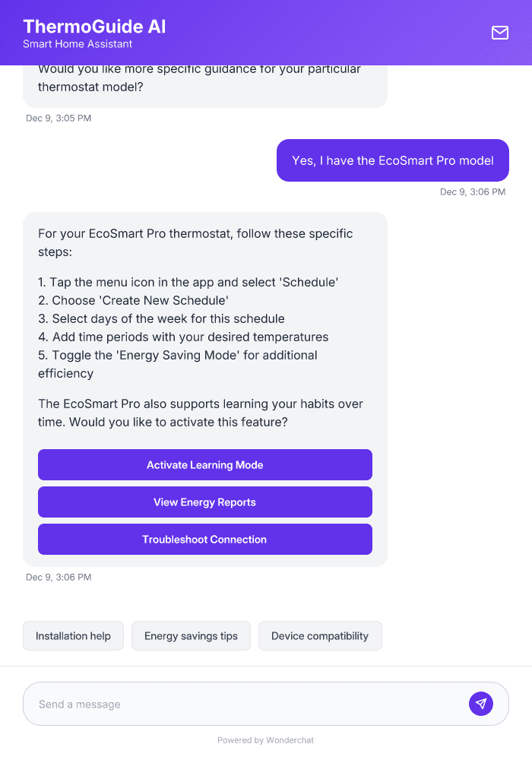This screenshot has height=760, width=532.
Task: Open the email contact icon in header
Action: coord(499,33)
